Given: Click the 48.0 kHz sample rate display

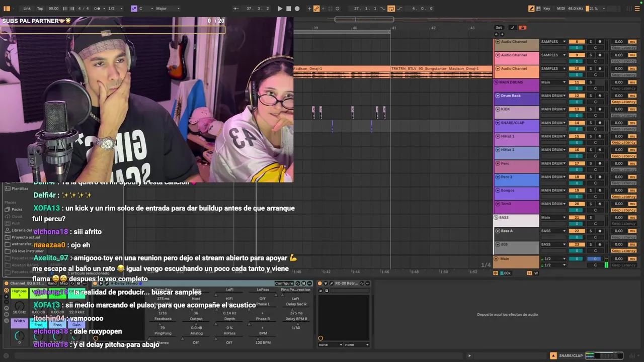Looking at the screenshot, I should pos(576,9).
